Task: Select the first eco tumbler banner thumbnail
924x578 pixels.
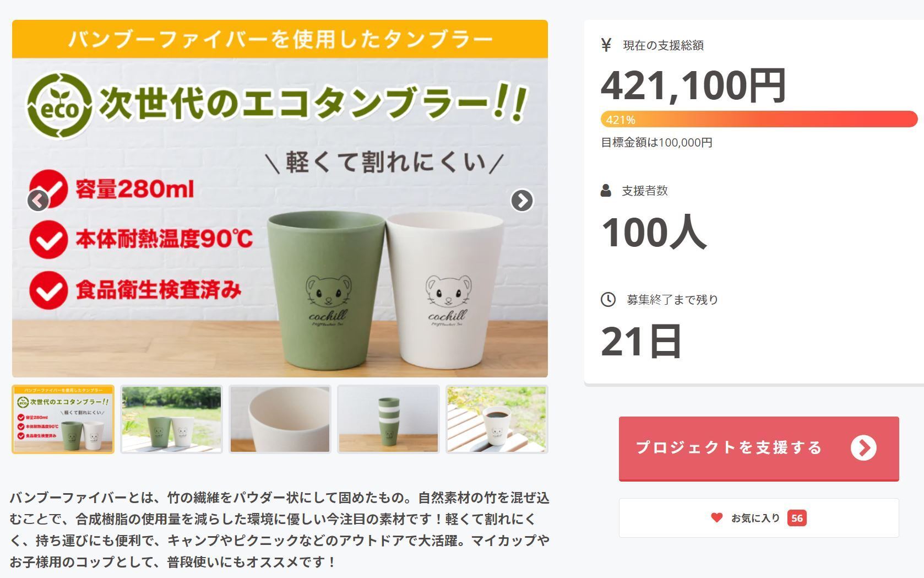Action: [63, 419]
